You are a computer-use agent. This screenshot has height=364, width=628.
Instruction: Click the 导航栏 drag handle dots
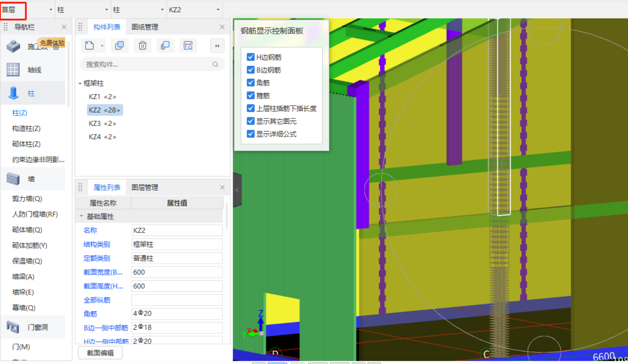click(x=6, y=27)
